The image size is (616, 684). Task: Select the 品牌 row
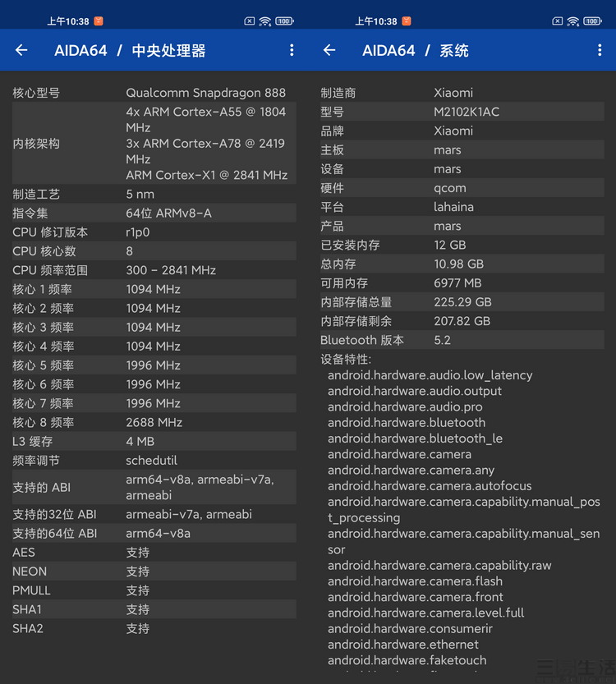[x=462, y=131]
